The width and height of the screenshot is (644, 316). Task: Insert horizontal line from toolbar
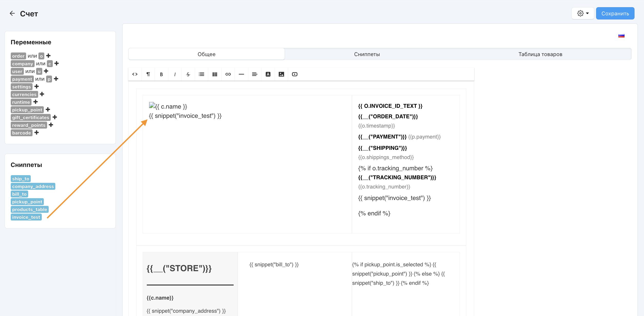click(x=241, y=74)
